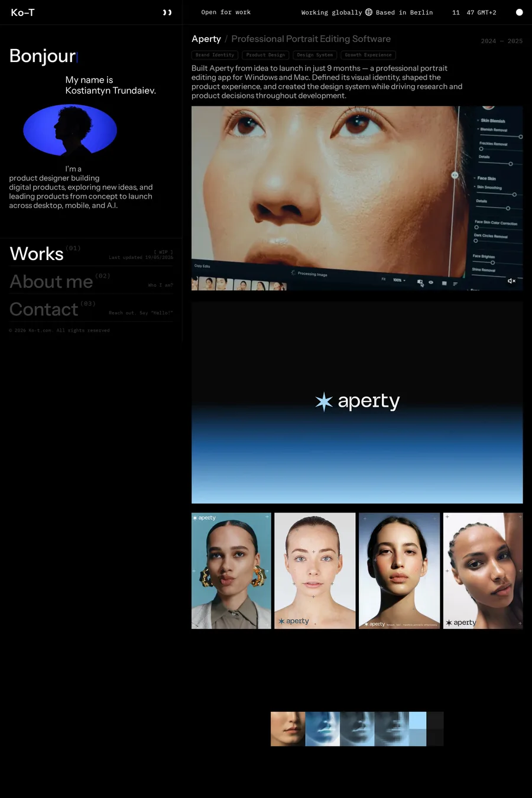
Task: Click the Based in Berlin text
Action: 404,12
